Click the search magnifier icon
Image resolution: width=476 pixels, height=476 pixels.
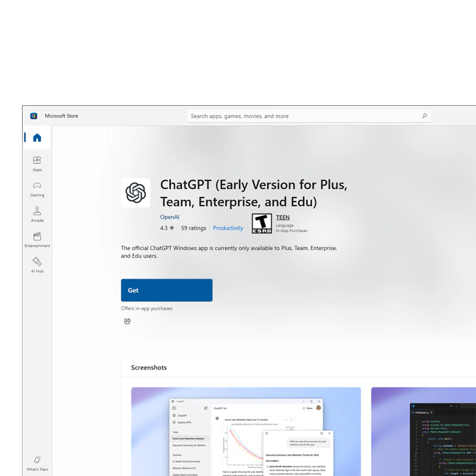pos(424,115)
